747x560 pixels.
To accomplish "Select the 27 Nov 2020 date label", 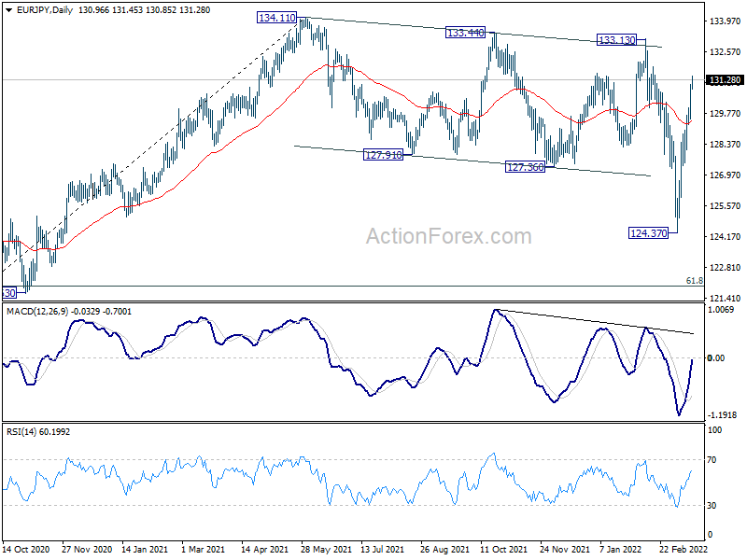I will click(x=87, y=549).
